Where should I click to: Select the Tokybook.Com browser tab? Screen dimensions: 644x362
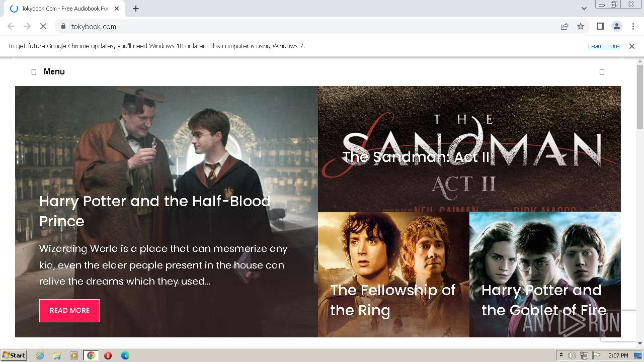point(65,9)
